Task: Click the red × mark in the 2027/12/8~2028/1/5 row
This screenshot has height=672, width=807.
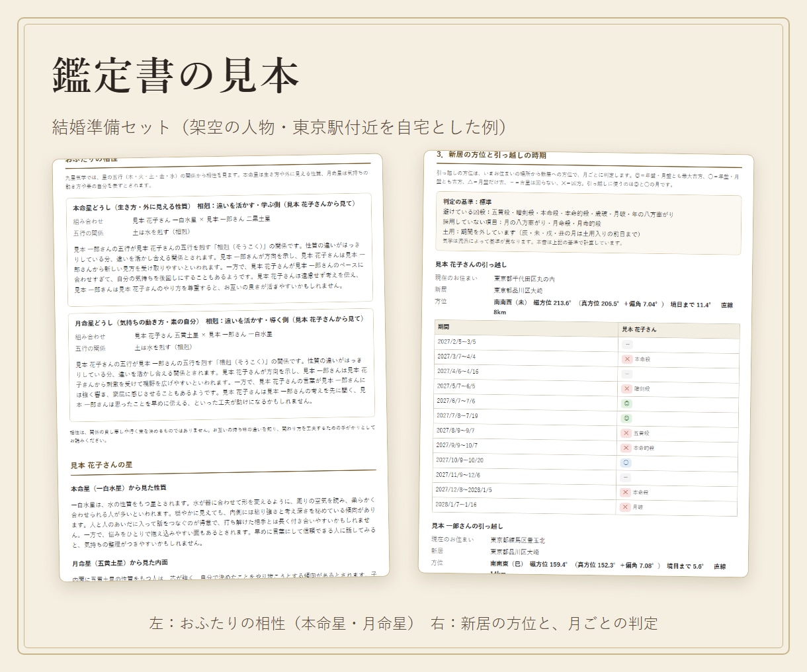Action: tap(625, 492)
